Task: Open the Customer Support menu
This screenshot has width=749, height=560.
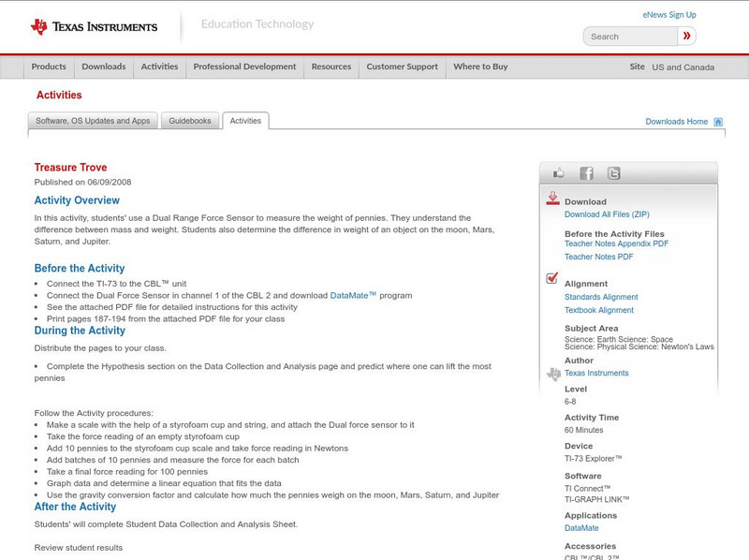Action: point(403,66)
